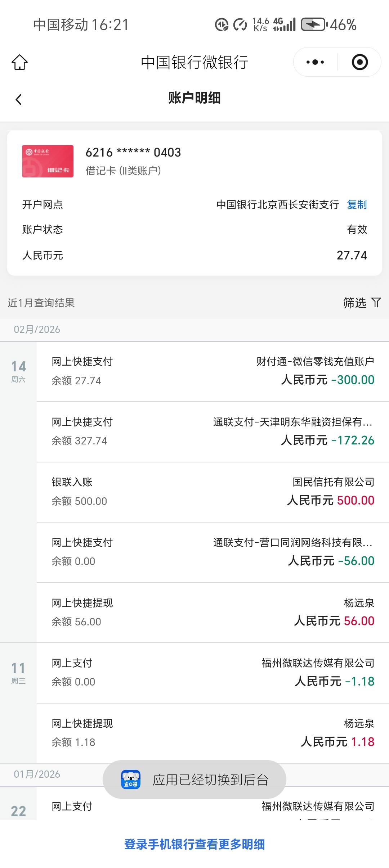Open the -172.26 通联支付 transaction
The height and width of the screenshot is (868, 389).
coord(213,431)
